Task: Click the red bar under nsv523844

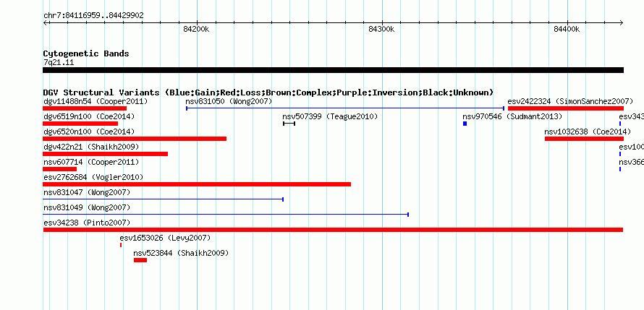Action: coord(140,260)
